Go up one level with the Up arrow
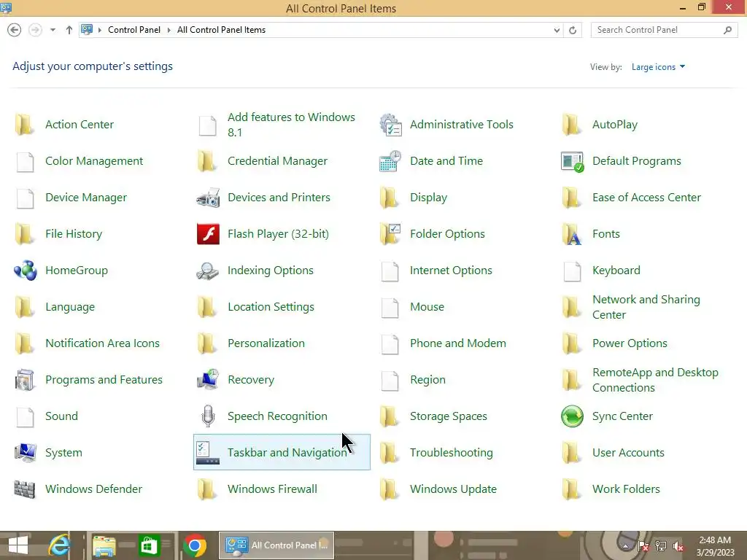 [69, 30]
